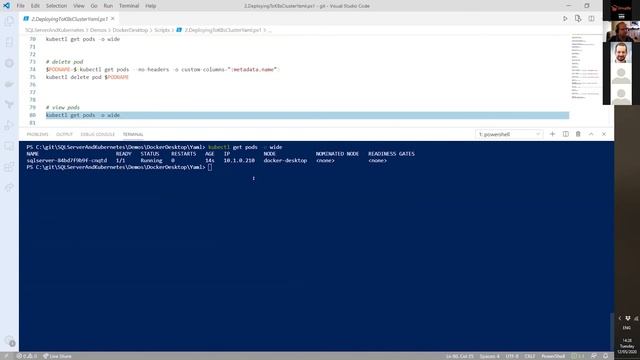
Task: Expand the DockerDesktop breadcrumb
Action: [x=130, y=30]
